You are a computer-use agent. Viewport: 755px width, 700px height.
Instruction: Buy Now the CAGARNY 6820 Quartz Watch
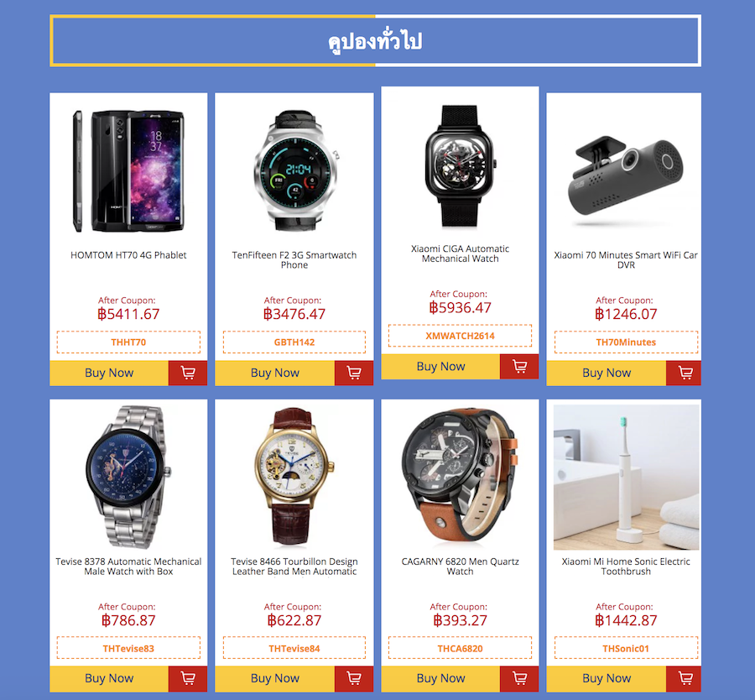(440, 679)
